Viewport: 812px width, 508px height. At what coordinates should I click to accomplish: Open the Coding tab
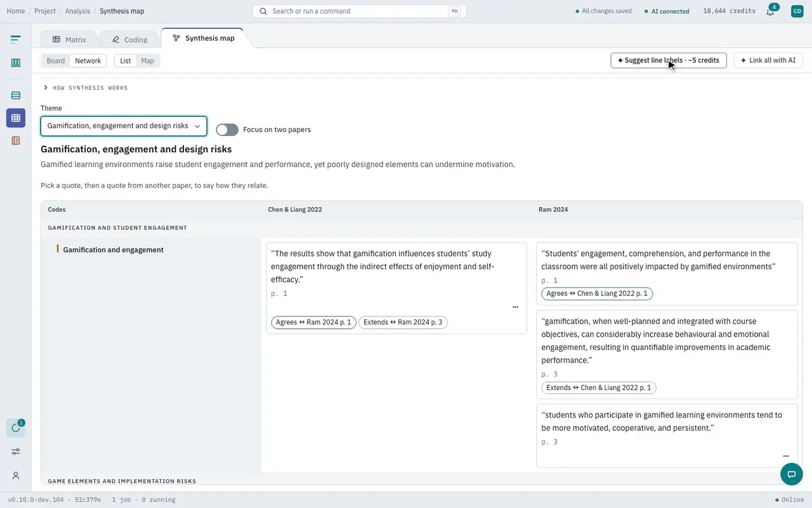point(129,39)
